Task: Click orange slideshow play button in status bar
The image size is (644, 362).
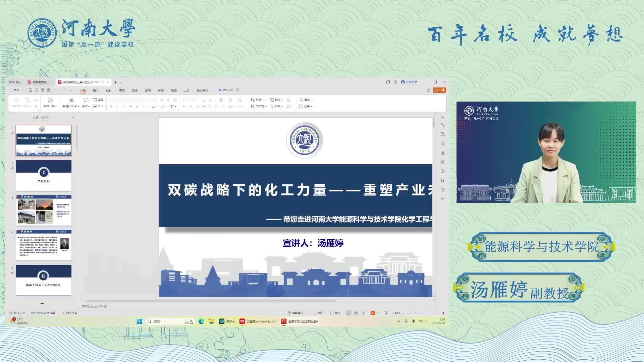Action: coord(373,313)
